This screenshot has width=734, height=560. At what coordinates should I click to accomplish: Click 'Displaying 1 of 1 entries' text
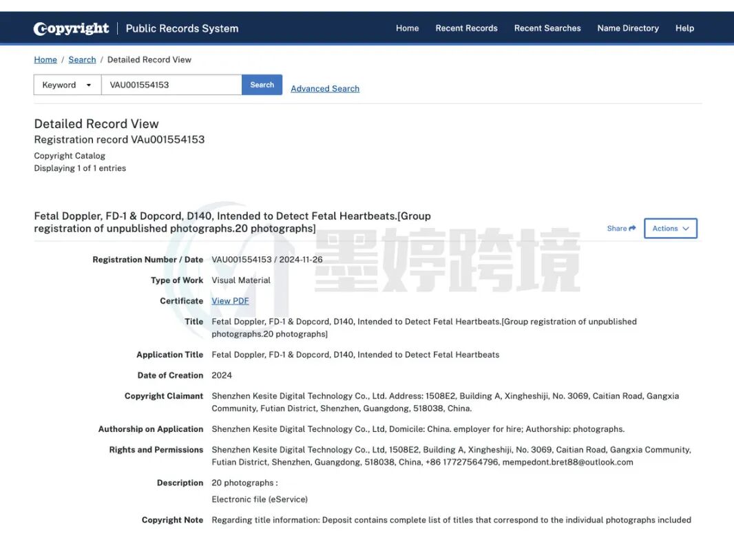(x=80, y=168)
